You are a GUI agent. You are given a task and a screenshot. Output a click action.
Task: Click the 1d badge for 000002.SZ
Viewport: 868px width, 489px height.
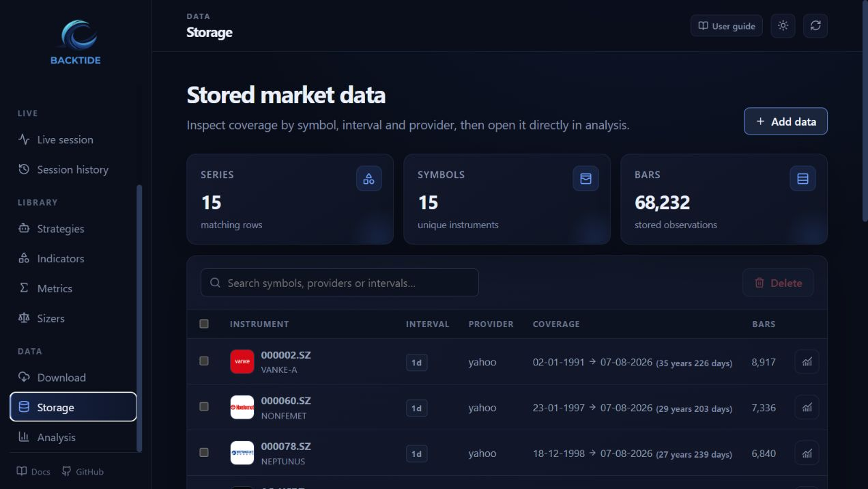(x=416, y=363)
